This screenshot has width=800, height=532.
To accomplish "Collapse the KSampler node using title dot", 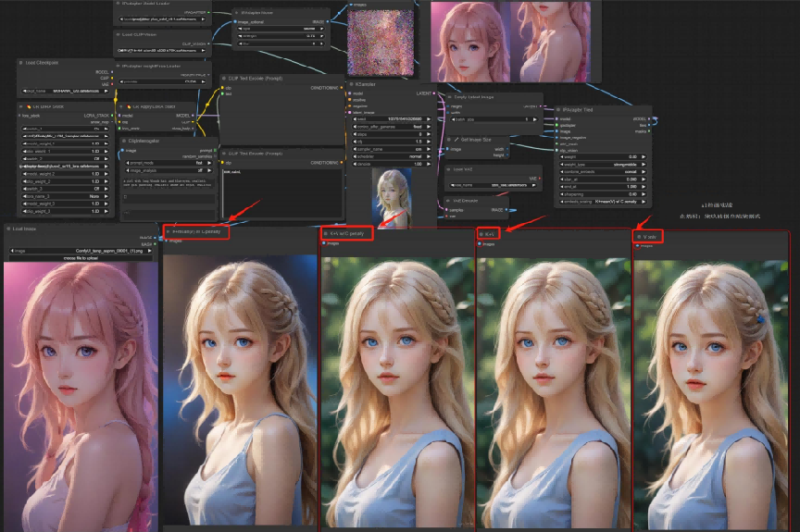I will (x=352, y=84).
